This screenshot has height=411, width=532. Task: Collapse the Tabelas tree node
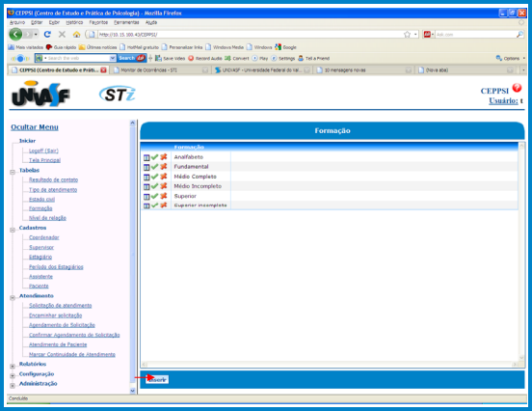[x=13, y=172]
